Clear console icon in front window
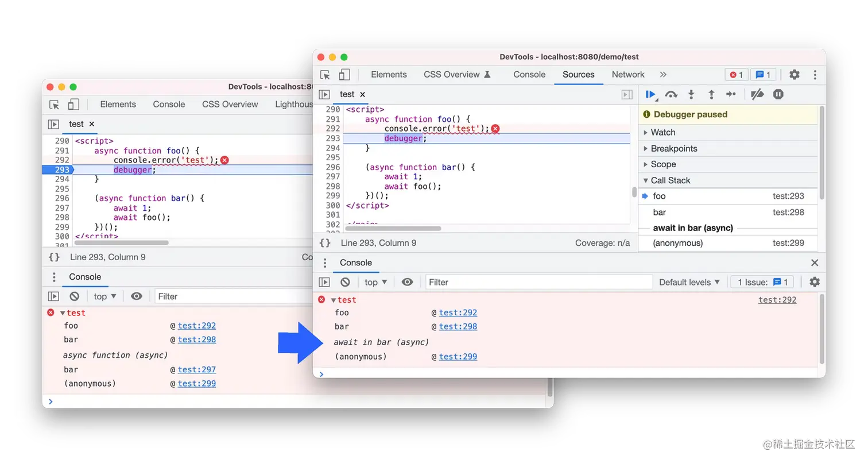 tap(345, 282)
